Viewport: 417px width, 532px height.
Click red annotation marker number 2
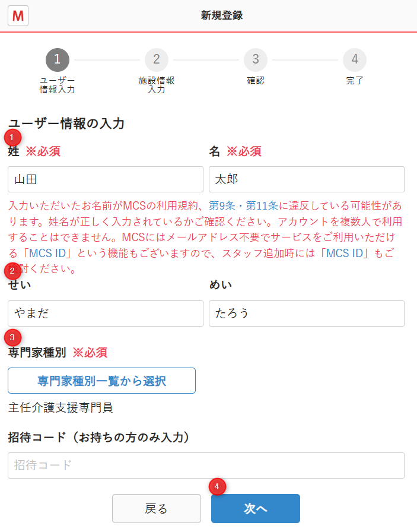[x=12, y=271]
